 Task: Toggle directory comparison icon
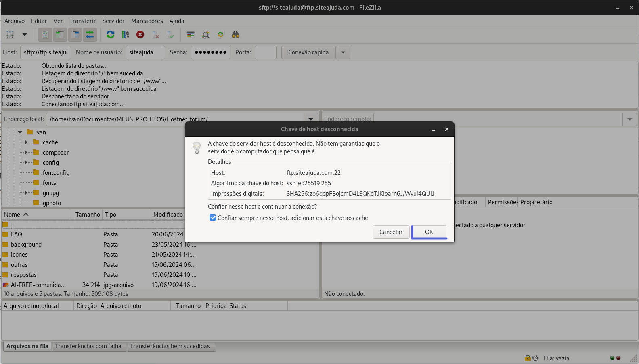[x=206, y=35]
